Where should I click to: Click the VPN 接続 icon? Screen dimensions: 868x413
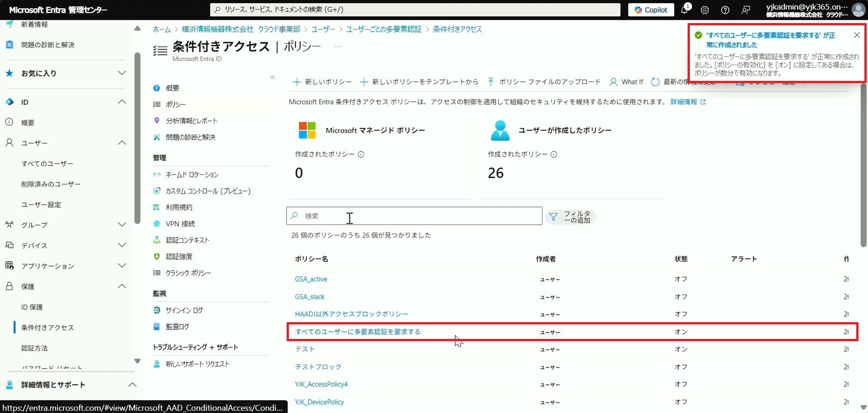click(x=157, y=224)
